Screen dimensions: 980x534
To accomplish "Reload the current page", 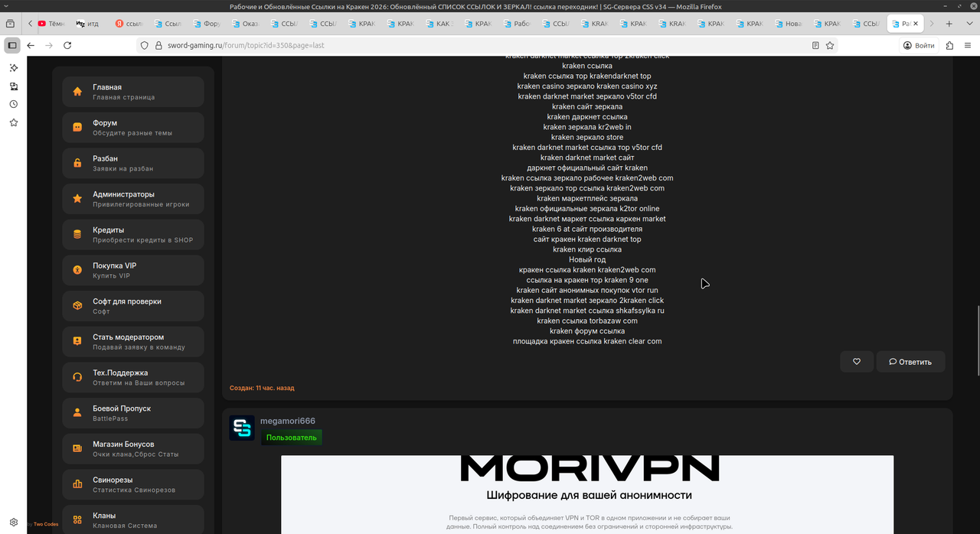I will coord(67,45).
